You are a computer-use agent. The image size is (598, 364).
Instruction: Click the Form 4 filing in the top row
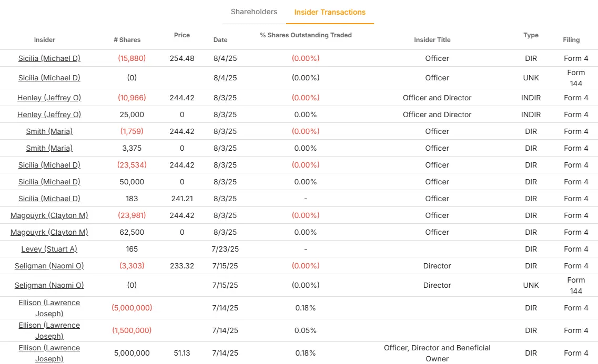pyautogui.click(x=576, y=58)
